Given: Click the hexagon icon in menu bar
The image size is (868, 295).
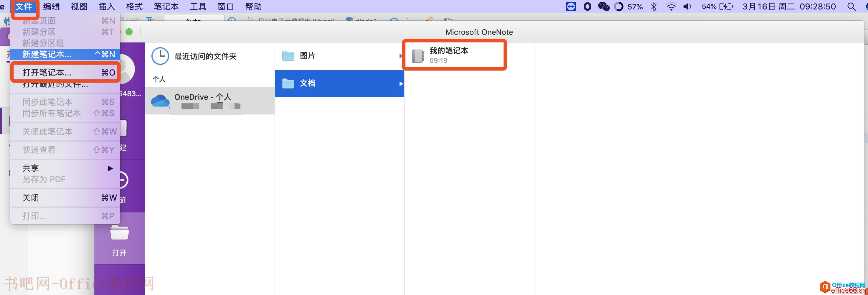Looking at the screenshot, I should click(x=587, y=6).
